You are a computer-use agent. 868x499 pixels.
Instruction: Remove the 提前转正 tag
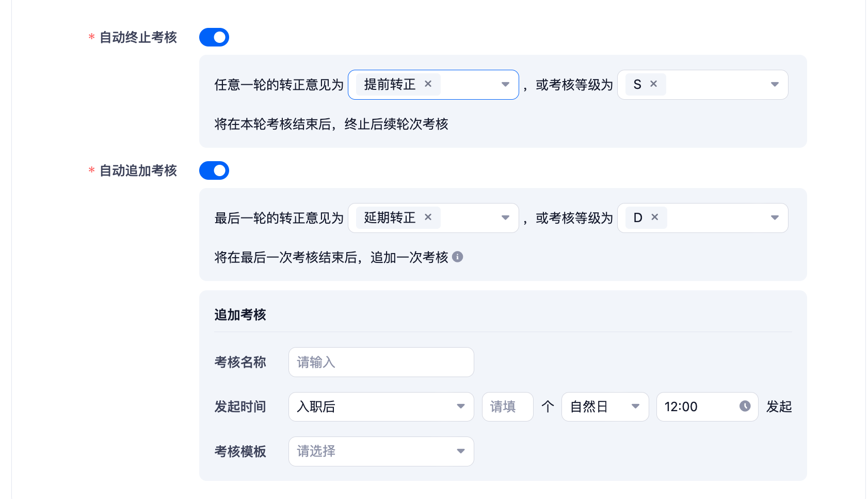(x=428, y=84)
